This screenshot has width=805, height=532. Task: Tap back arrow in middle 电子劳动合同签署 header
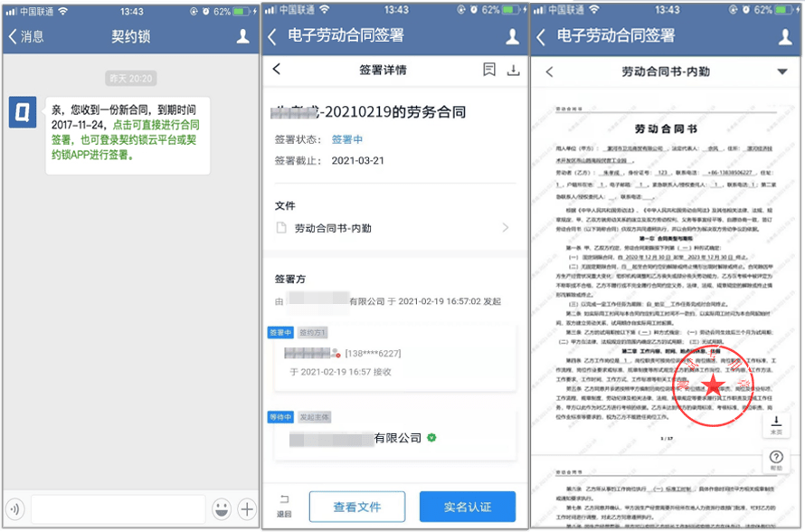pos(272,36)
